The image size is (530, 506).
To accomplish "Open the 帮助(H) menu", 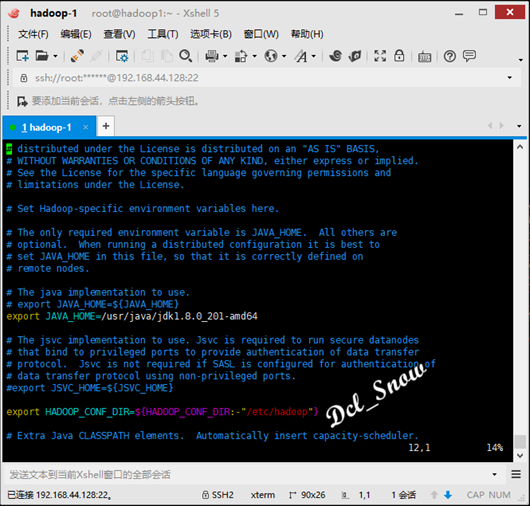I will pyautogui.click(x=307, y=34).
